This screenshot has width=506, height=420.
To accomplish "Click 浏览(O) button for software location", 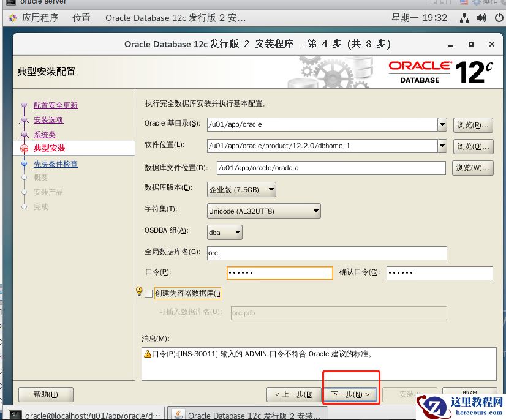I will [x=473, y=146].
